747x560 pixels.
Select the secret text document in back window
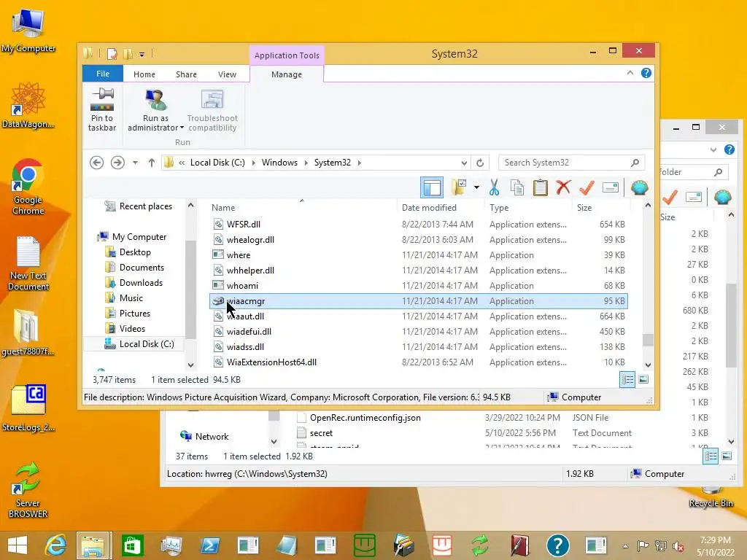[321, 433]
